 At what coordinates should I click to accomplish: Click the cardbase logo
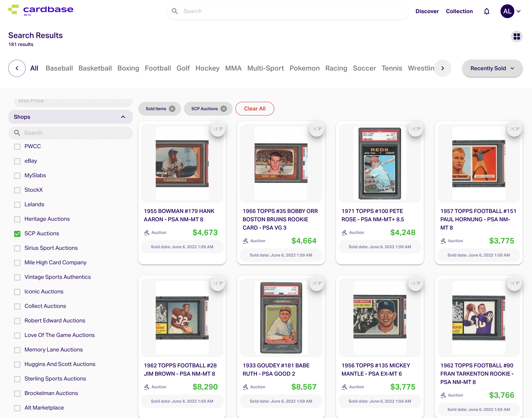[41, 10]
